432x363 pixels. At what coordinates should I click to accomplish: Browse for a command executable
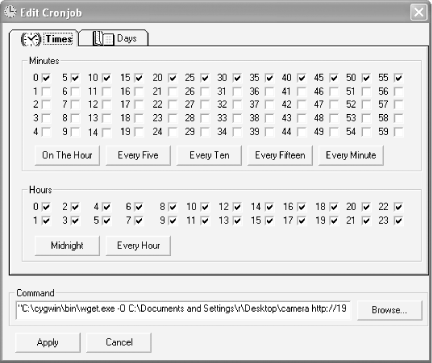pyautogui.click(x=389, y=310)
